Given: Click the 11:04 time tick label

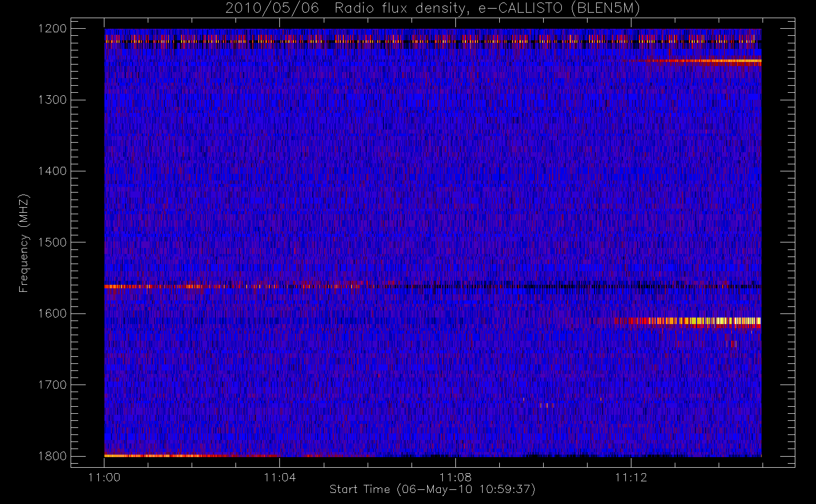Looking at the screenshot, I should pyautogui.click(x=280, y=477).
